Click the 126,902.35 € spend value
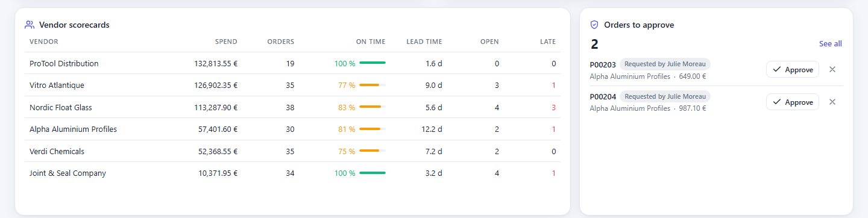The width and height of the screenshot is (868, 218). (x=216, y=86)
